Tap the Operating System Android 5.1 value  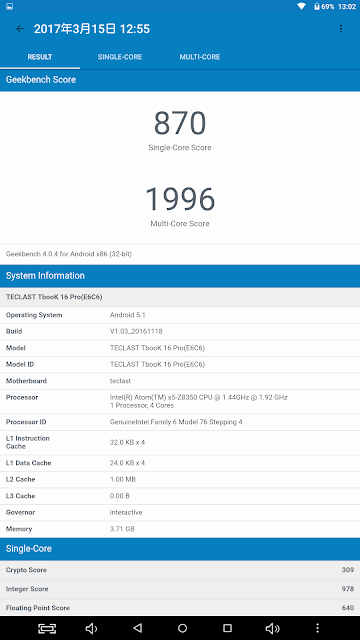point(128,315)
